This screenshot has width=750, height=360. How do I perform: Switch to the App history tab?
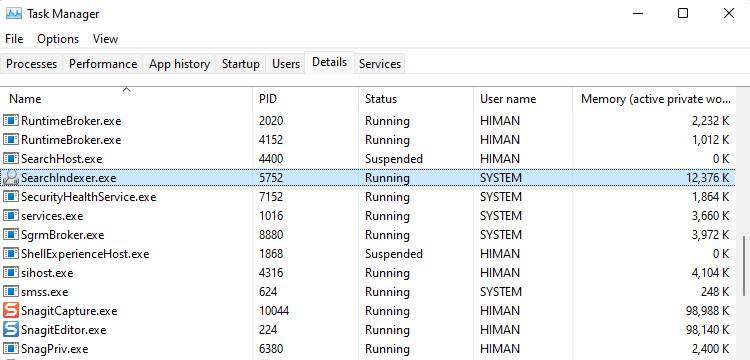click(x=179, y=64)
